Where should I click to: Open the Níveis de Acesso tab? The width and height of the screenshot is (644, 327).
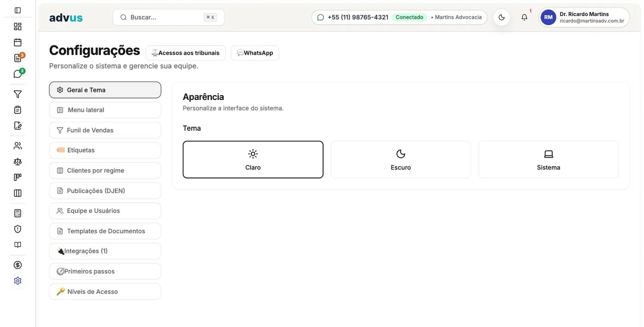pos(105,292)
